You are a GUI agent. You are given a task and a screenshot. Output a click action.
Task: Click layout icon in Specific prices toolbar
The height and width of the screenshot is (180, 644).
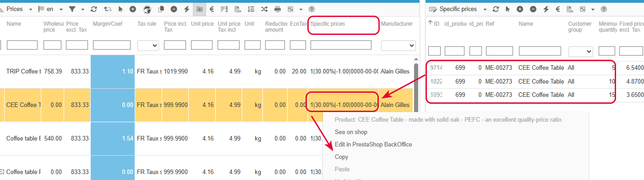click(583, 9)
